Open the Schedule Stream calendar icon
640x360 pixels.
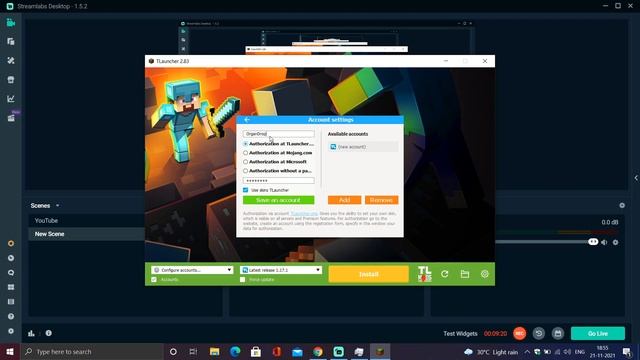pyautogui.click(x=558, y=333)
